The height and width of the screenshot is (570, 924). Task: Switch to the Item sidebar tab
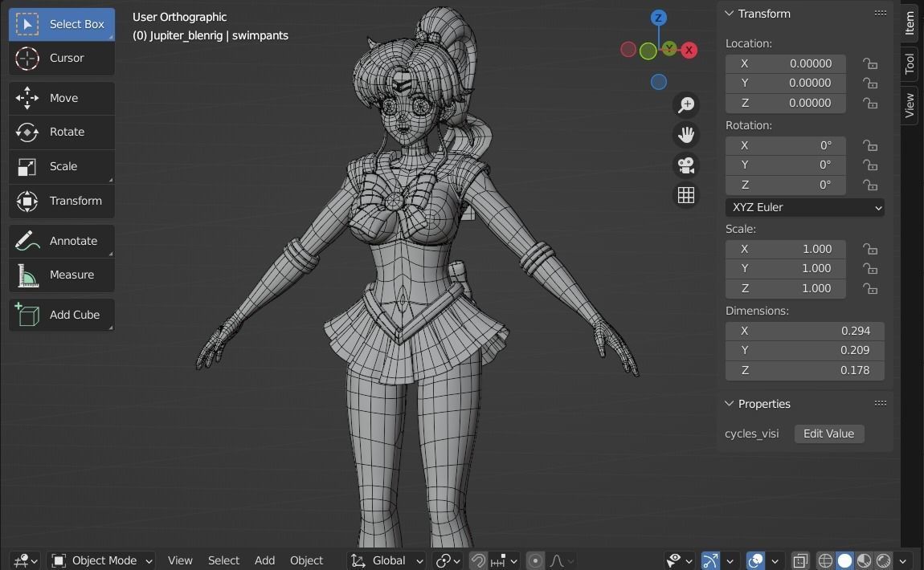point(910,23)
